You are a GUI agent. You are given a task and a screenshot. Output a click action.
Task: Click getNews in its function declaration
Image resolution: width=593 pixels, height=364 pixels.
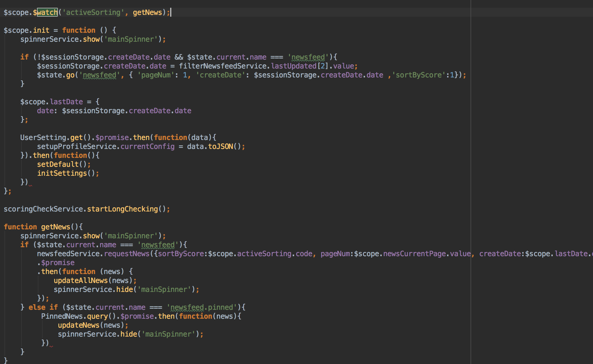coord(55,227)
